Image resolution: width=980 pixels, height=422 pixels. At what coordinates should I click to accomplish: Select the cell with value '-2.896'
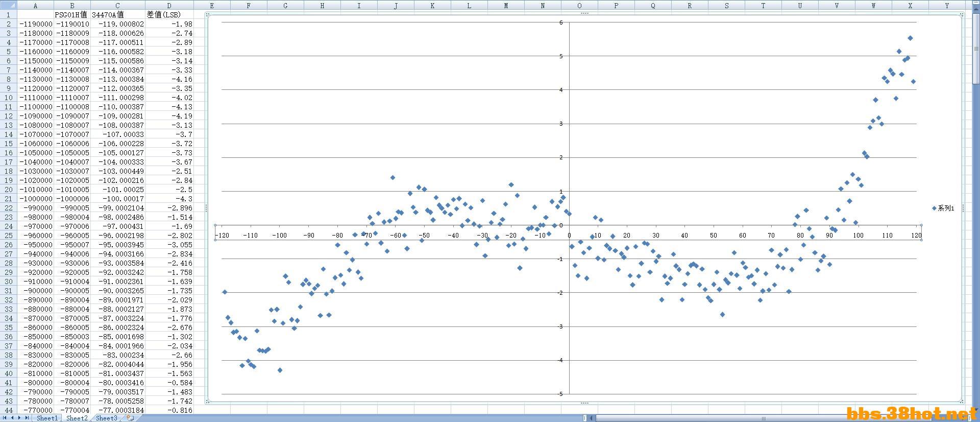click(x=169, y=208)
